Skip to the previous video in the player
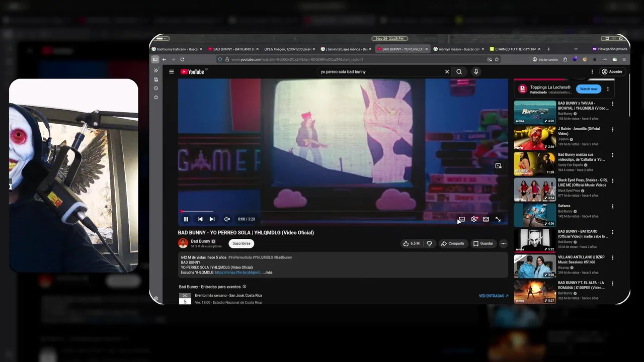The height and width of the screenshot is (362, 644). pos(200,219)
